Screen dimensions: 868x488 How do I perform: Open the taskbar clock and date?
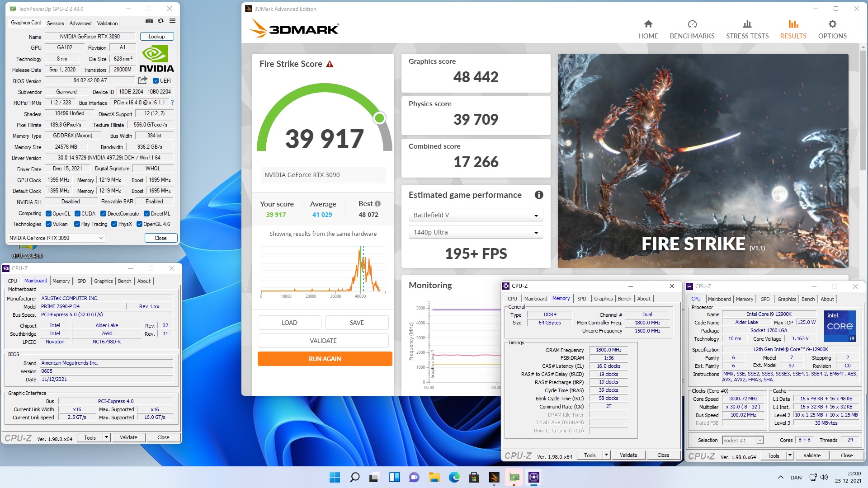(848, 477)
